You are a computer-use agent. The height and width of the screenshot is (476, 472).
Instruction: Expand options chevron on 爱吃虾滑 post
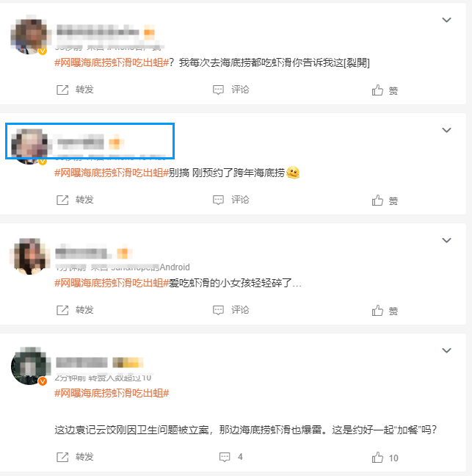446,240
